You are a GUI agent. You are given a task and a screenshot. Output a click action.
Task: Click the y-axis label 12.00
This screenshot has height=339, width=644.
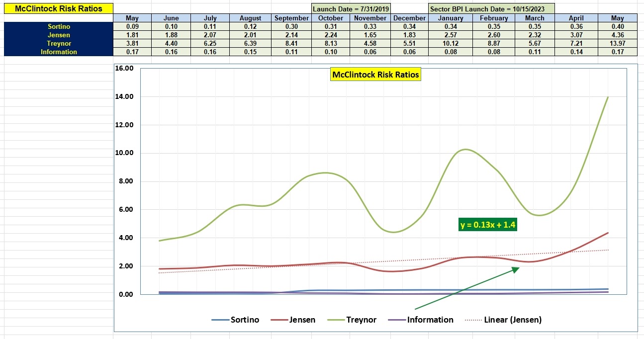tap(124, 125)
